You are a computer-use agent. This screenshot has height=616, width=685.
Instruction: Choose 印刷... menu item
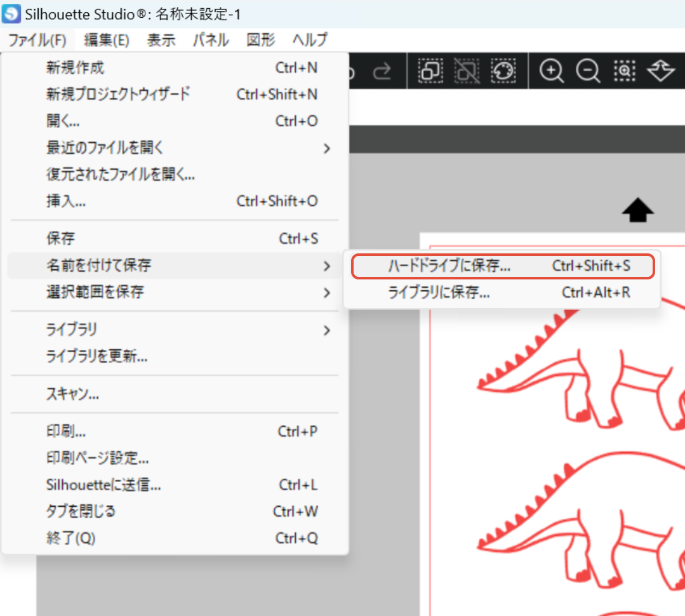[175, 432]
